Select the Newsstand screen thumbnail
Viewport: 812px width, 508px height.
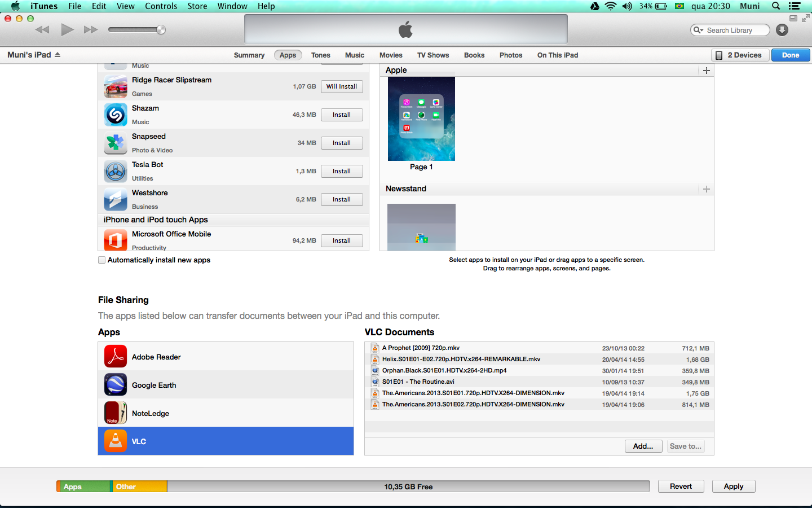[x=421, y=227]
